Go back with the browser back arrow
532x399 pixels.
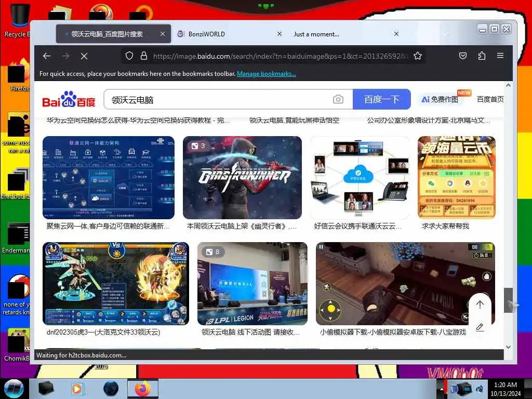[47, 56]
